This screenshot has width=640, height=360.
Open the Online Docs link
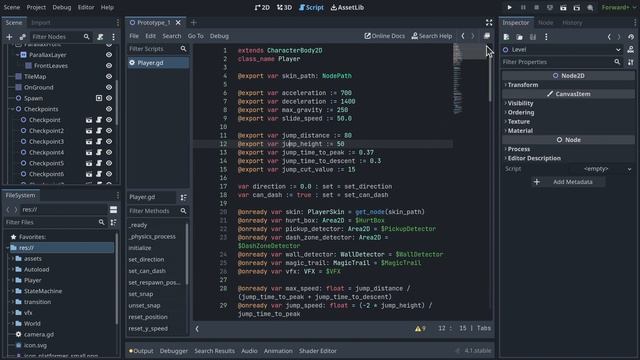(384, 36)
